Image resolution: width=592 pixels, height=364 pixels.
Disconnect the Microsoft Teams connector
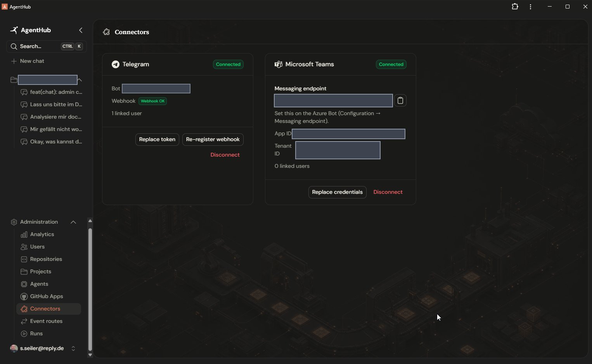click(388, 192)
